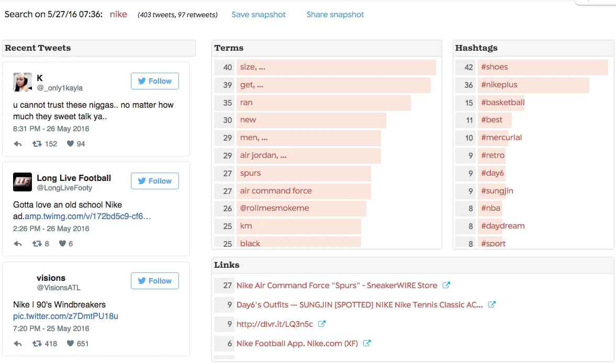Open the @_only1kayla handle
Viewport: 616px width, 364px height.
coord(60,88)
